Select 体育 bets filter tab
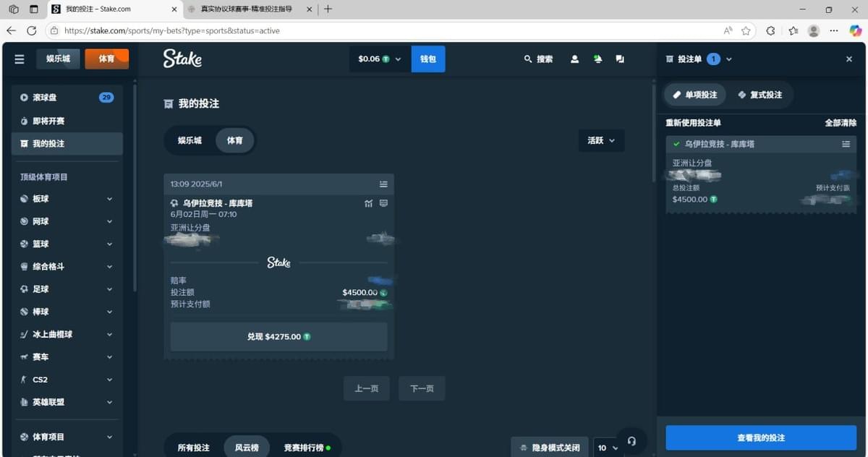 click(x=235, y=140)
